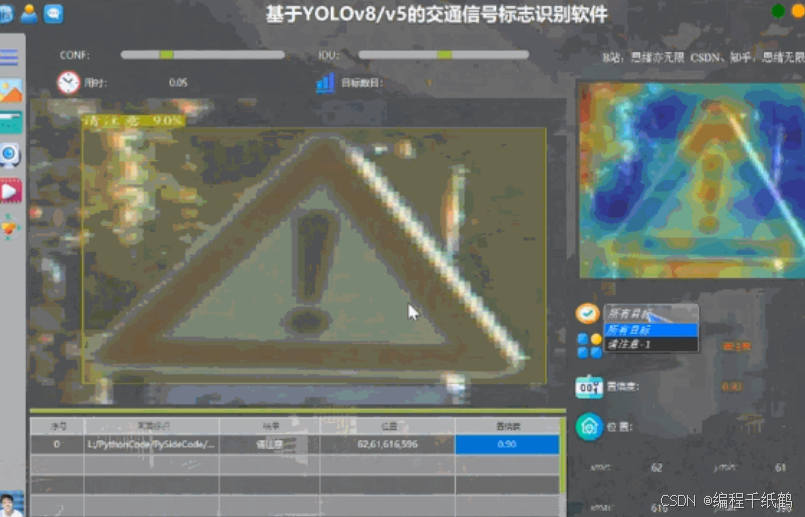This screenshot has width=805, height=517.
Task: Select the model icon below the video icon
Action: click(10, 227)
